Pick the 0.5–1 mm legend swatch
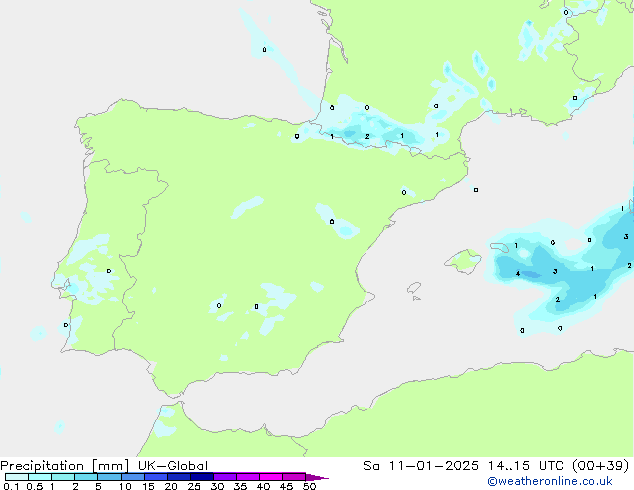Screen dimensions: 634x490 (40, 477)
